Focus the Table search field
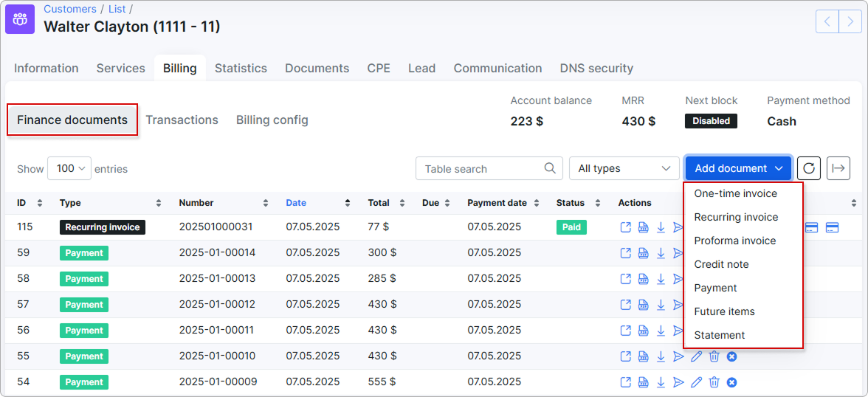This screenshot has height=397, width=868. (489, 168)
